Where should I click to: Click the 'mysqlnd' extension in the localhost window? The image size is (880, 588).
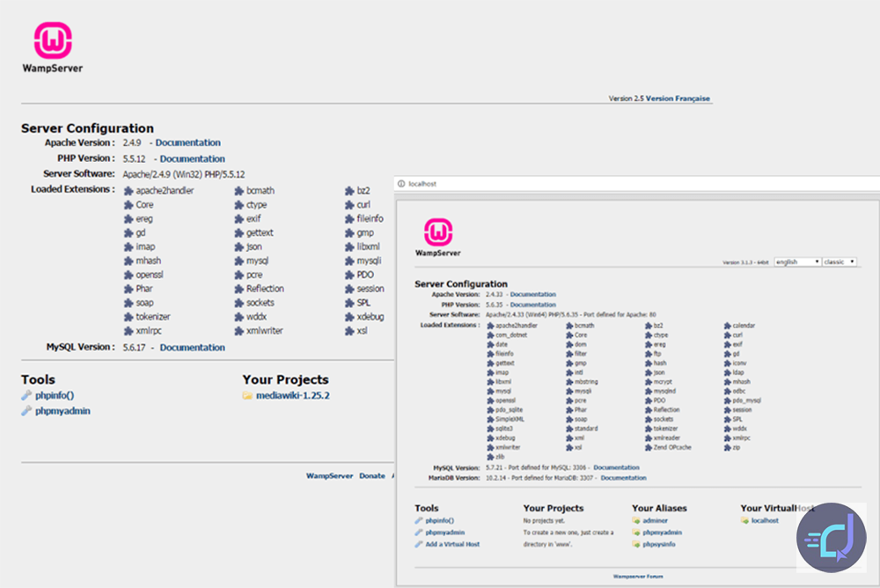[664, 392]
